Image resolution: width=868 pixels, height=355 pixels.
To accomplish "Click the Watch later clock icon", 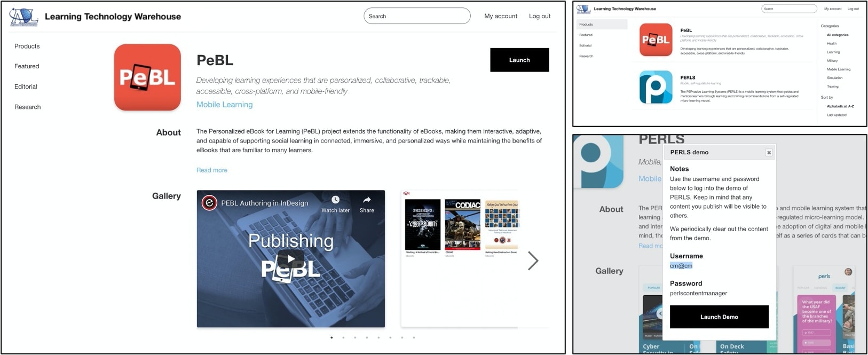I will pyautogui.click(x=335, y=200).
